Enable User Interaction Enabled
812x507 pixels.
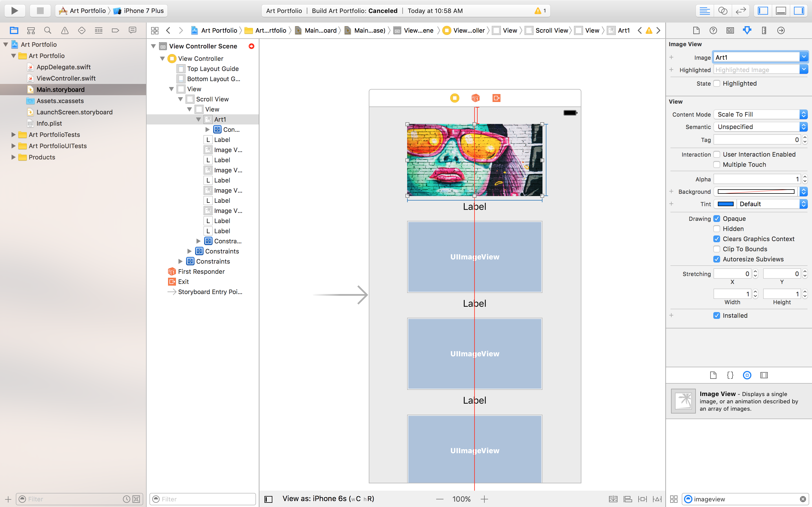point(717,154)
